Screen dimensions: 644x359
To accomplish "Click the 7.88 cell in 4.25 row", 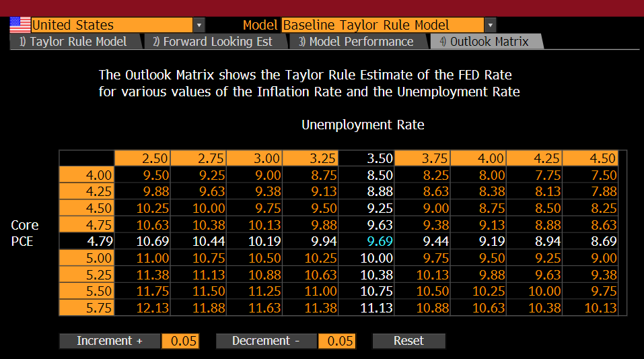I will [x=590, y=191].
